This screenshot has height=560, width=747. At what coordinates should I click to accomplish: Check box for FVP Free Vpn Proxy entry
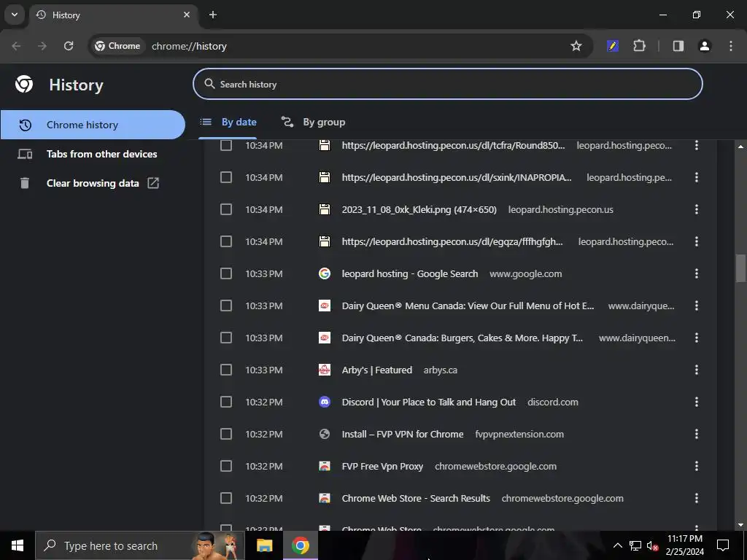pyautogui.click(x=226, y=466)
